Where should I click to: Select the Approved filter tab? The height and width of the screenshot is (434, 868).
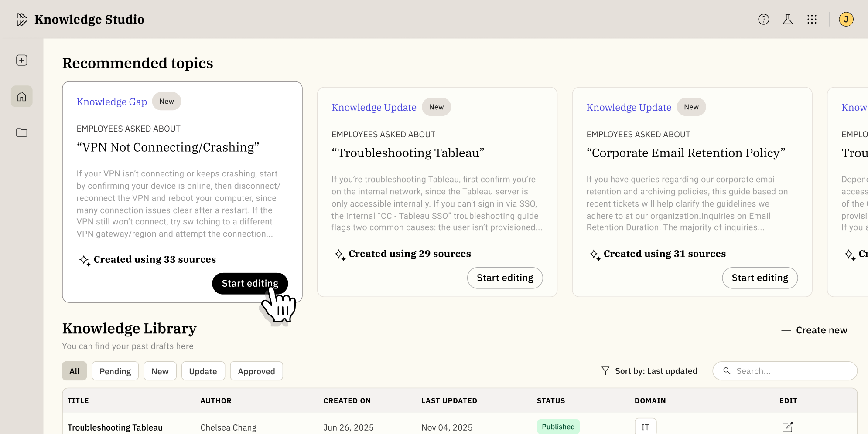[256, 371]
